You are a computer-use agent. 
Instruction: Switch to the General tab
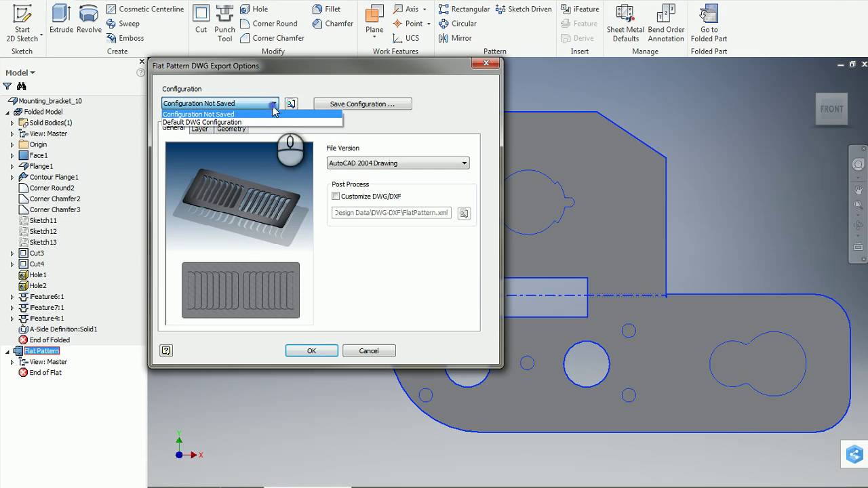[174, 128]
